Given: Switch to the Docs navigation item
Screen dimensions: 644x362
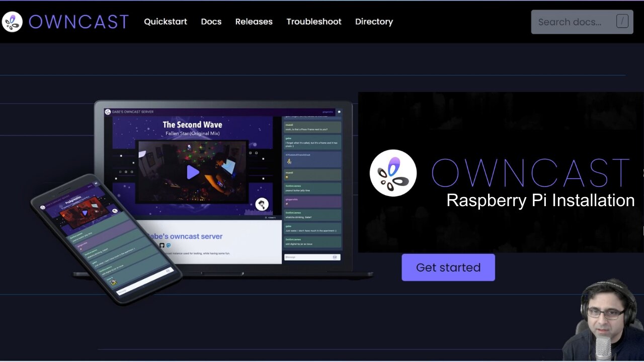Looking at the screenshot, I should 211,21.
